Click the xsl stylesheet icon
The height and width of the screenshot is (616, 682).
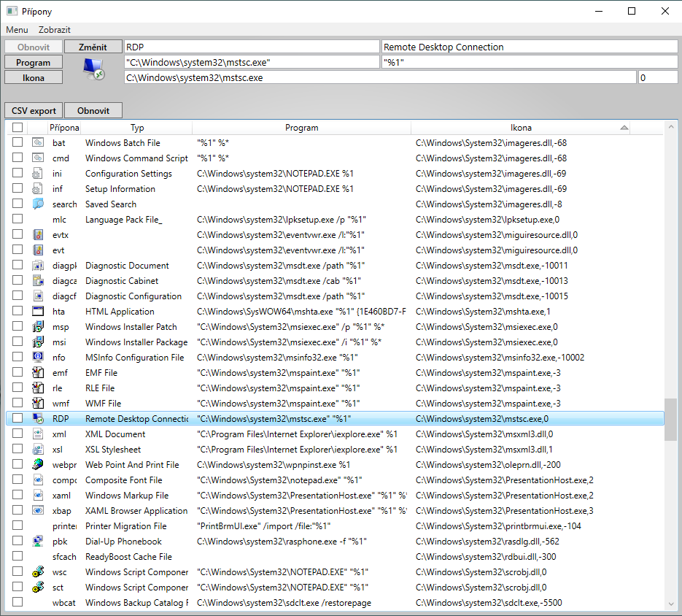[38, 449]
